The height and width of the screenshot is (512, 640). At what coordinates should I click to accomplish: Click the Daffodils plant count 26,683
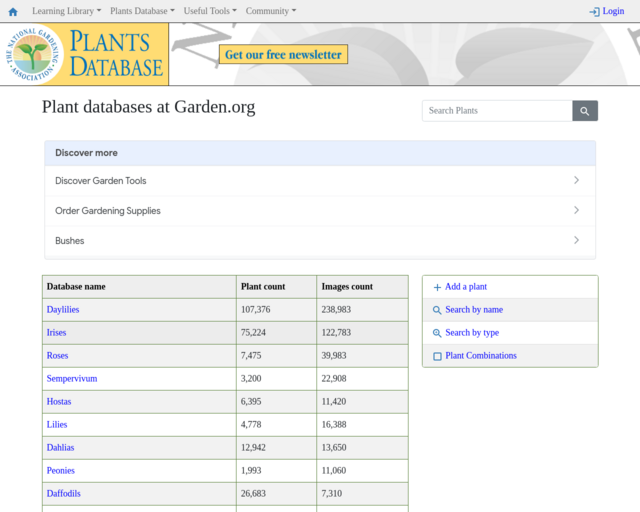coord(253,493)
